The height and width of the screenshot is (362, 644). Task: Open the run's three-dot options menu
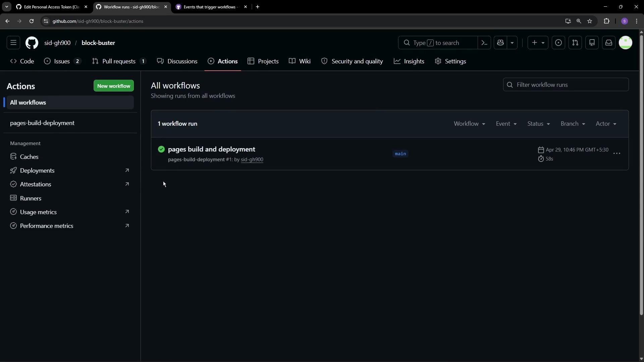click(617, 154)
